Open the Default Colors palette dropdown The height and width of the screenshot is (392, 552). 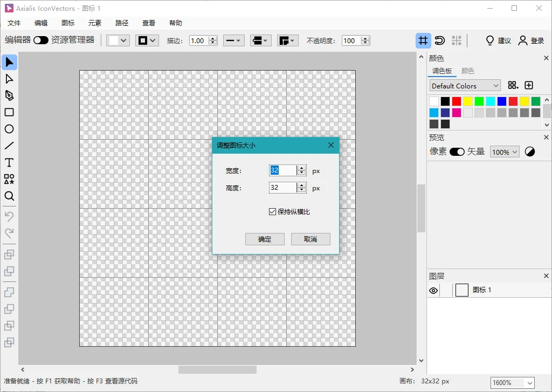coord(465,86)
